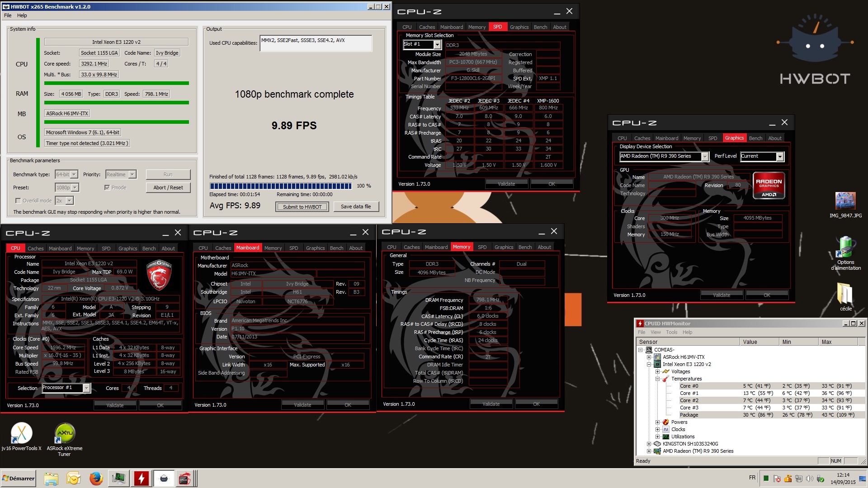The width and height of the screenshot is (868, 488).
Task: Open the IMG_9847.JPG desktop file
Action: click(x=845, y=205)
